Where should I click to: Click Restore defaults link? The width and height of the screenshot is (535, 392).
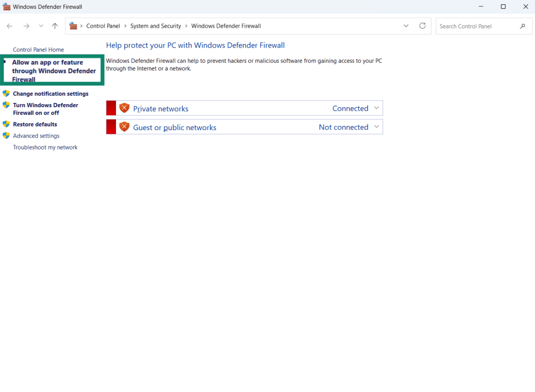(35, 124)
